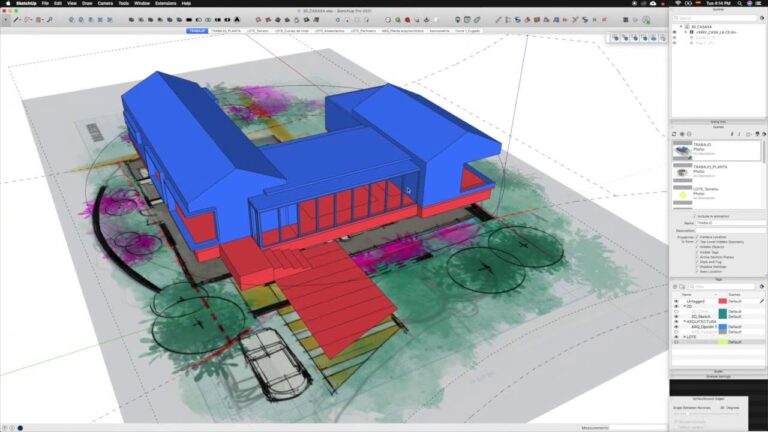Click the macOS Spotlight search icon

click(740, 3)
